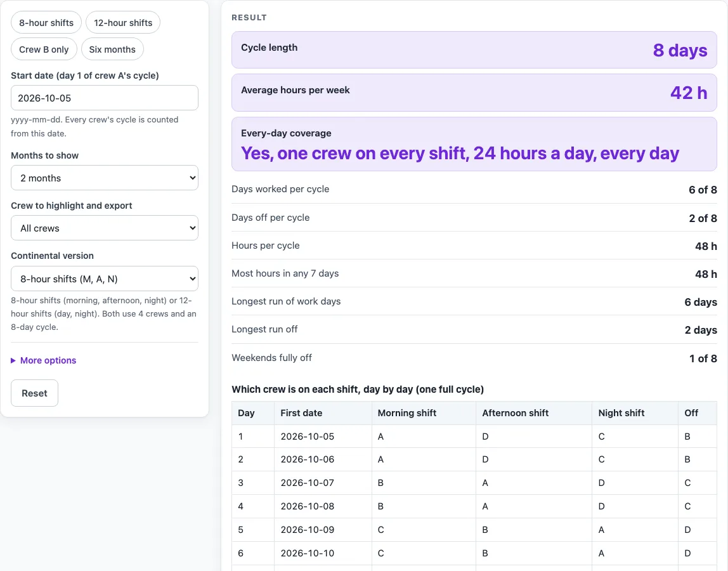
Task: Click the Cycle length result card
Action: [474, 49]
